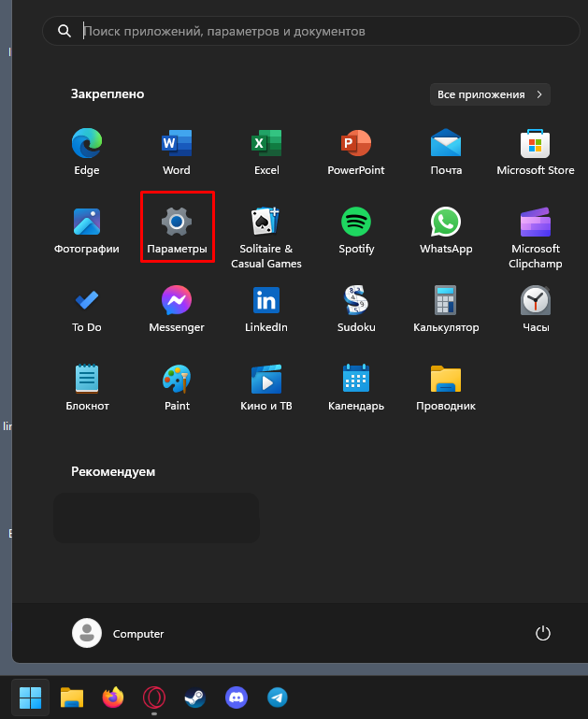Open the power options button
Screen dimensions: 588x719
542,633
